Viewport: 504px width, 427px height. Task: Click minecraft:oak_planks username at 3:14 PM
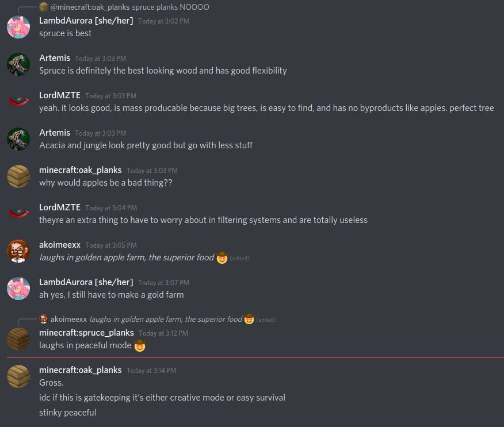[x=81, y=370]
